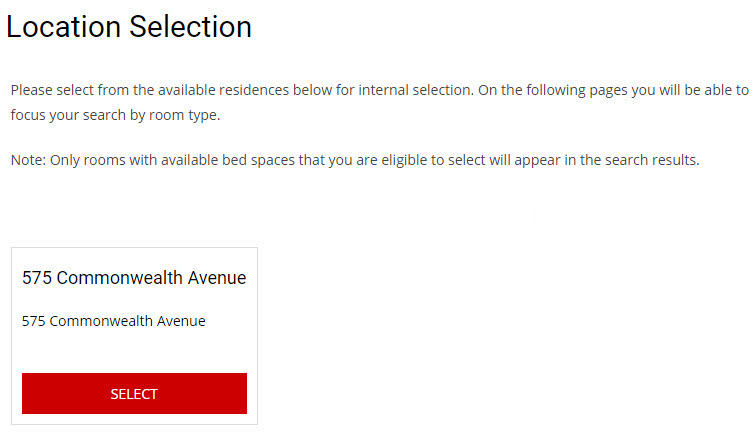This screenshot has height=439, width=756.
Task: Click the 'Location Selection' page heading
Action: point(129,27)
